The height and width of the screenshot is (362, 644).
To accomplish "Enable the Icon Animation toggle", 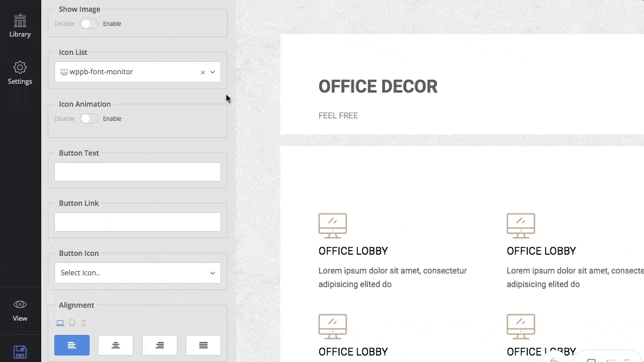I will (x=89, y=119).
